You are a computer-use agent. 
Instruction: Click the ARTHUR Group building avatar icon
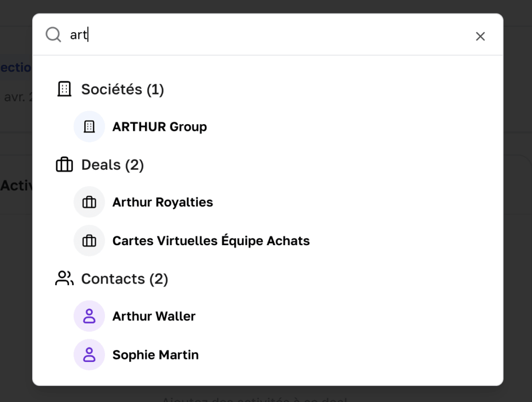tap(89, 127)
